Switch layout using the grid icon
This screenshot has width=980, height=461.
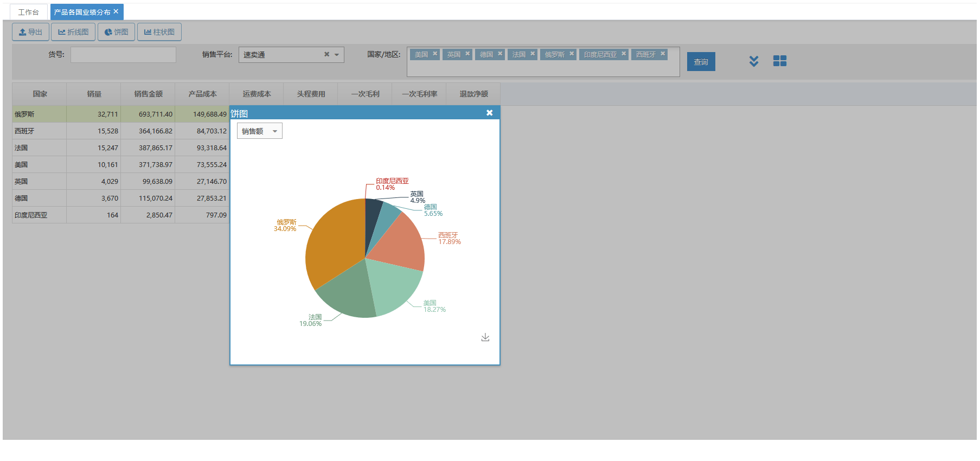pos(779,61)
